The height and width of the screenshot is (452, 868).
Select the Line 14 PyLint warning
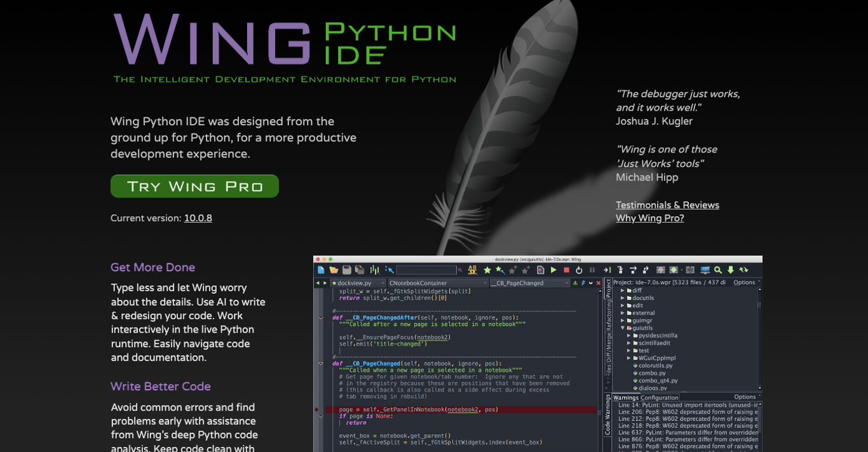[x=688, y=405]
